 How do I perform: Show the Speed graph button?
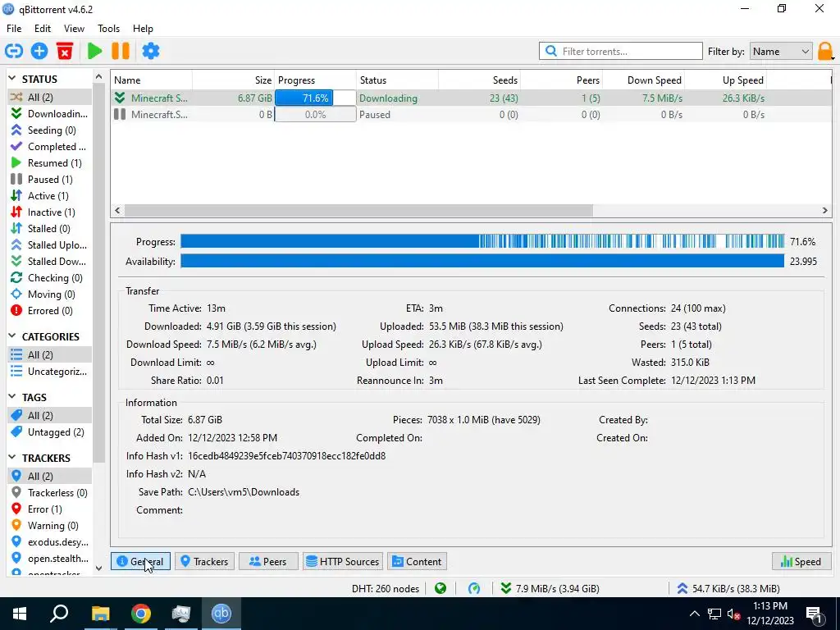[801, 561]
